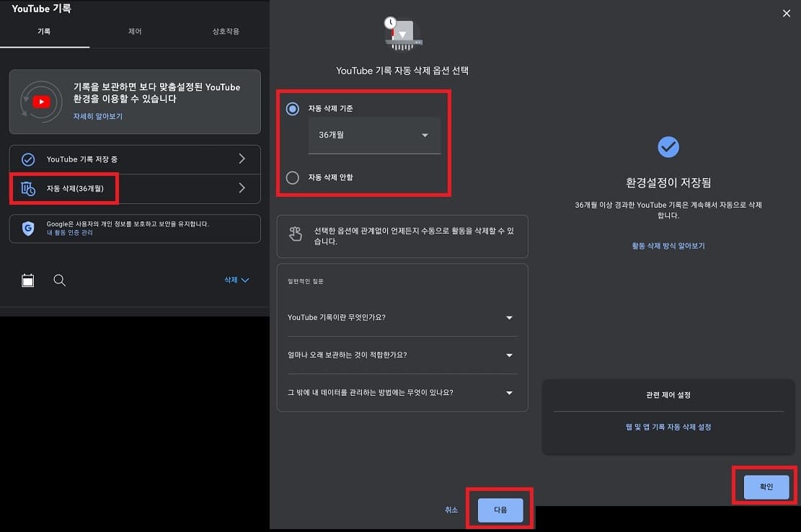Select the 자동 삭제 안함 radio button

(x=293, y=177)
